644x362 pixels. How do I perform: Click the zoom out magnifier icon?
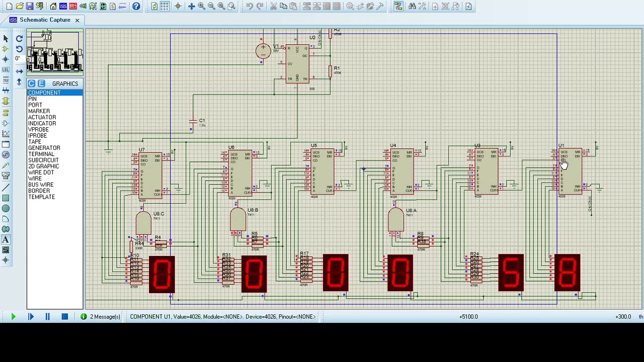211,7
